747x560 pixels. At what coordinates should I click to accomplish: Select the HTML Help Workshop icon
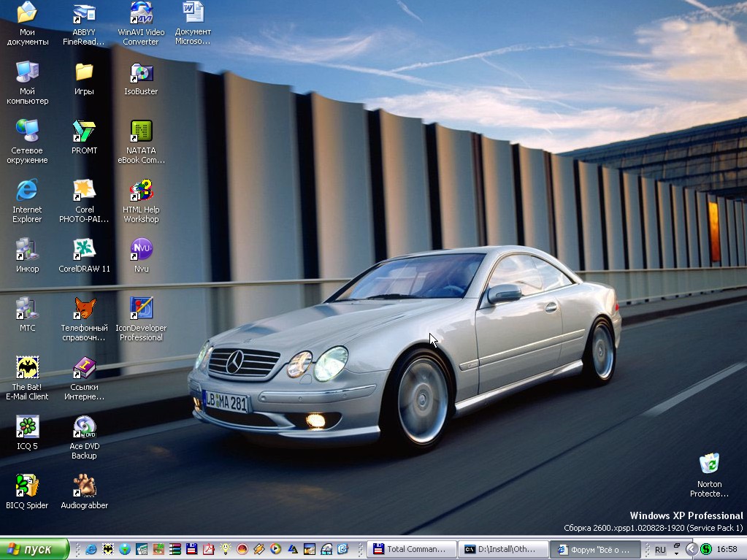[141, 191]
